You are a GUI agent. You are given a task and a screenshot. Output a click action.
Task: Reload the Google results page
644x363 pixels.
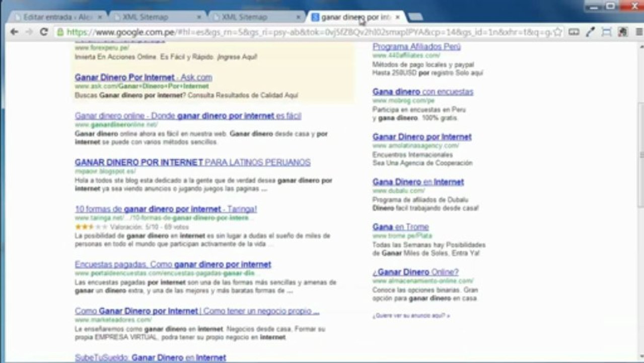44,32
